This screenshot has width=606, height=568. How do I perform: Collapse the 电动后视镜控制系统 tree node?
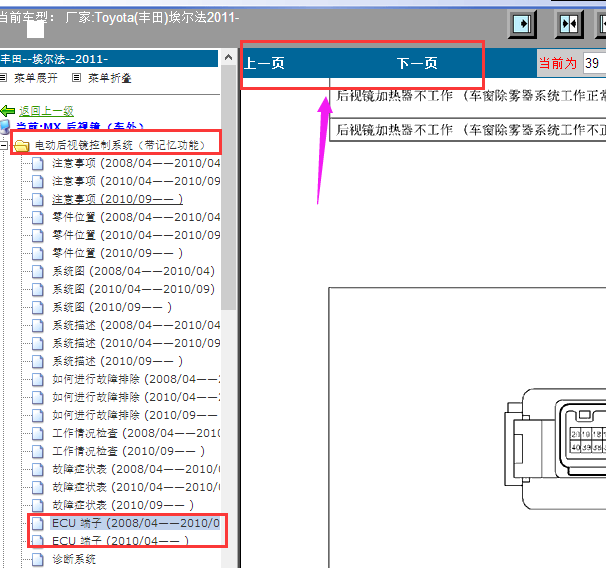click(3, 146)
